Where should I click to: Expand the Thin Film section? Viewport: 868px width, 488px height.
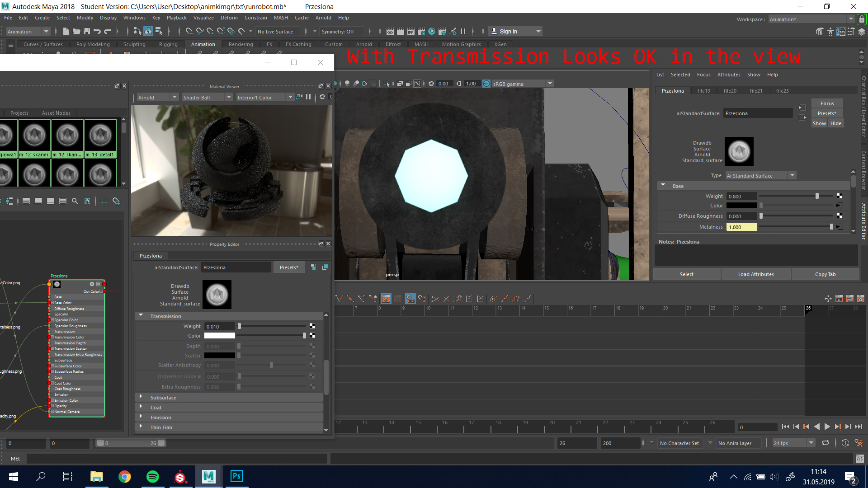(141, 427)
